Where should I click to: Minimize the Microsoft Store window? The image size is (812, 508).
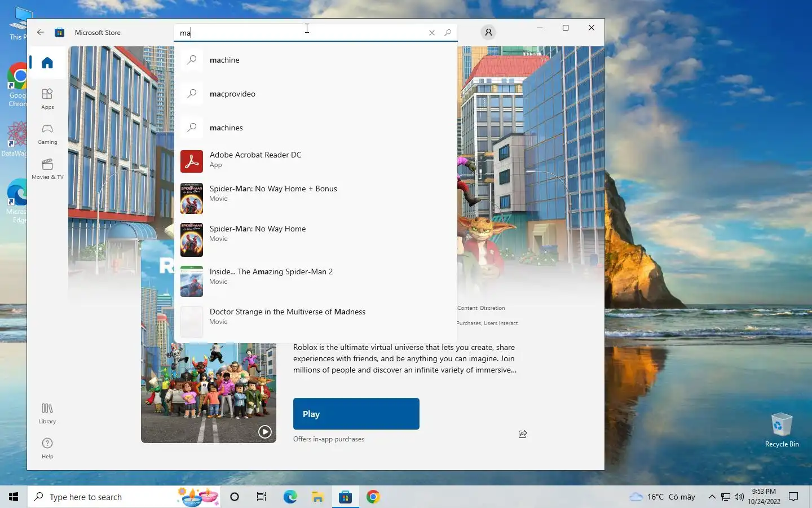click(540, 28)
